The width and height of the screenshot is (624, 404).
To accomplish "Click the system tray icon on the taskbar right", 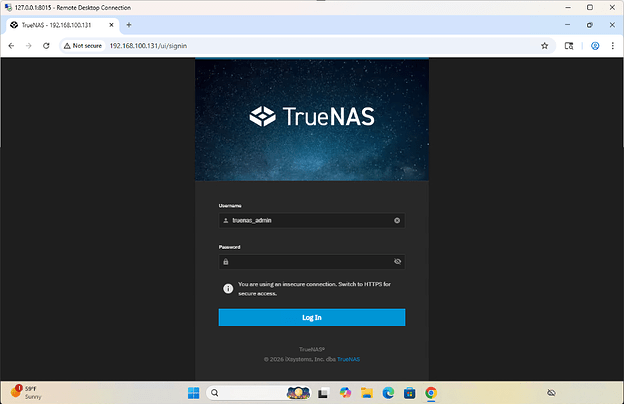I will (551, 393).
